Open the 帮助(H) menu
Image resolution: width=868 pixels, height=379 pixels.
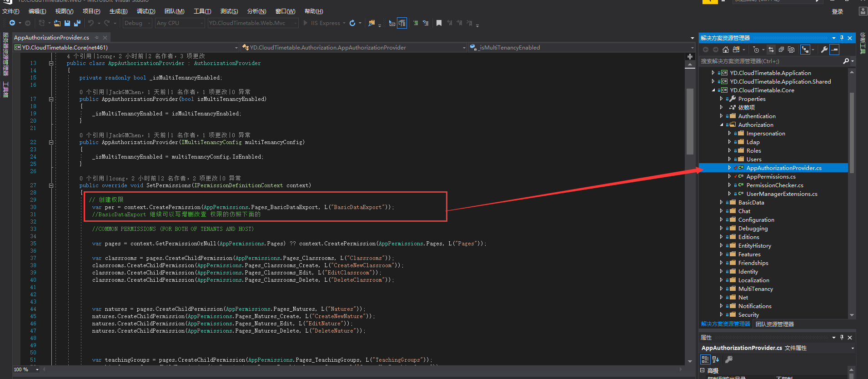(314, 11)
